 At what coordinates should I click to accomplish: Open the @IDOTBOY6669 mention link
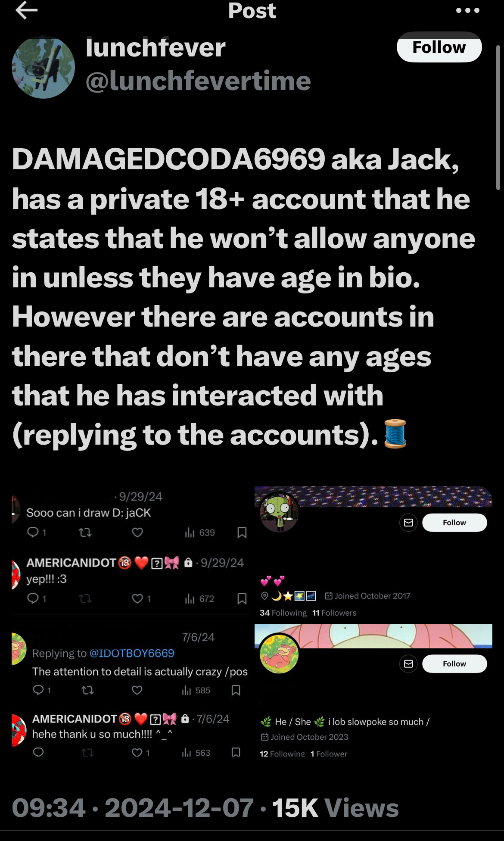(132, 653)
